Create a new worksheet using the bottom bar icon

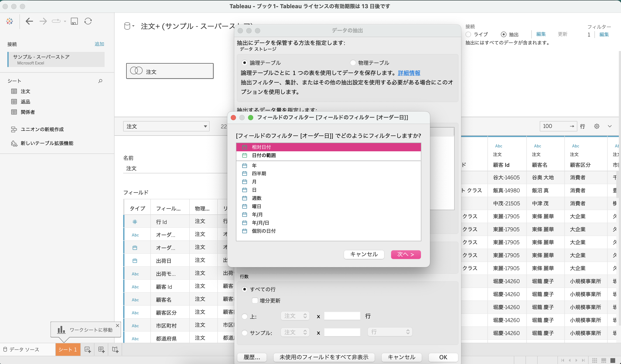88,350
